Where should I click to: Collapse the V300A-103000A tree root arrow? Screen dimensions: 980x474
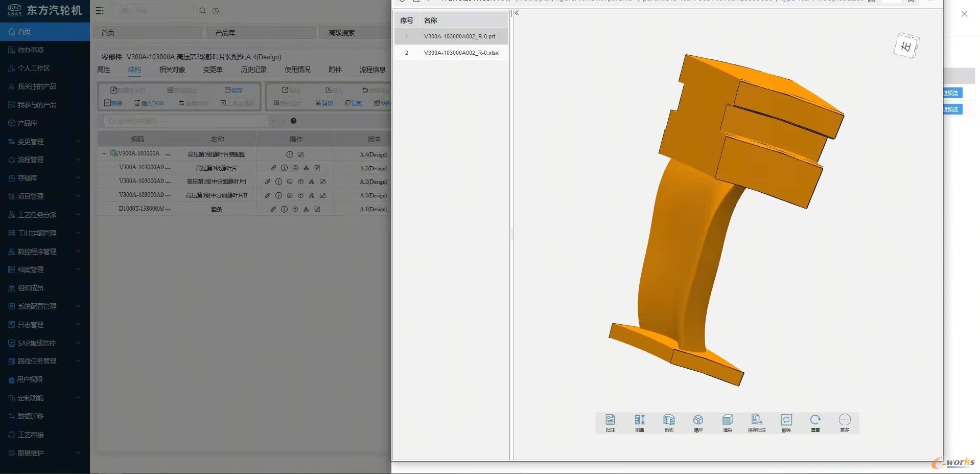104,153
